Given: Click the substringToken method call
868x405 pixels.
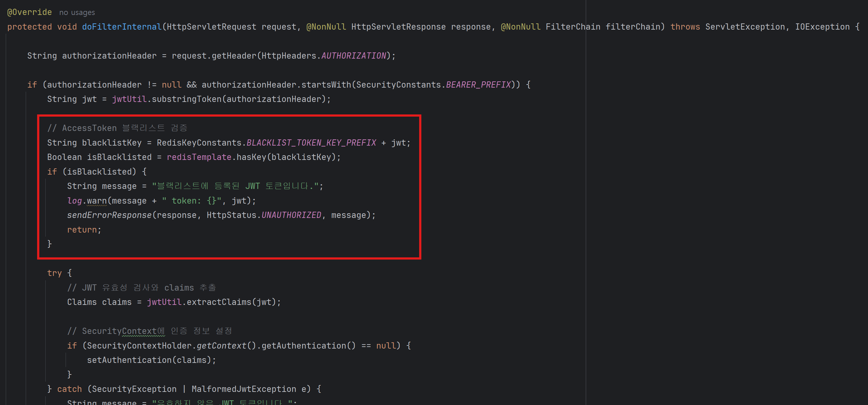Looking at the screenshot, I should point(186,99).
